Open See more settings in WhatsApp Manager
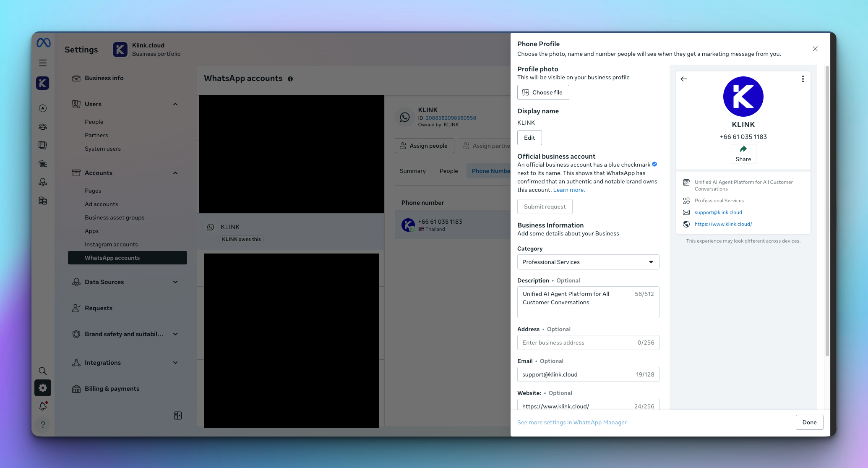 [572, 422]
